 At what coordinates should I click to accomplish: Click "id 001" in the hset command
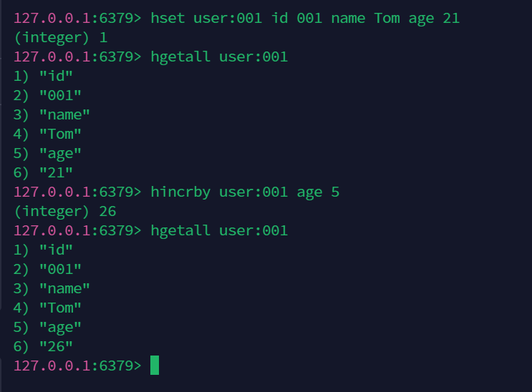click(298, 18)
